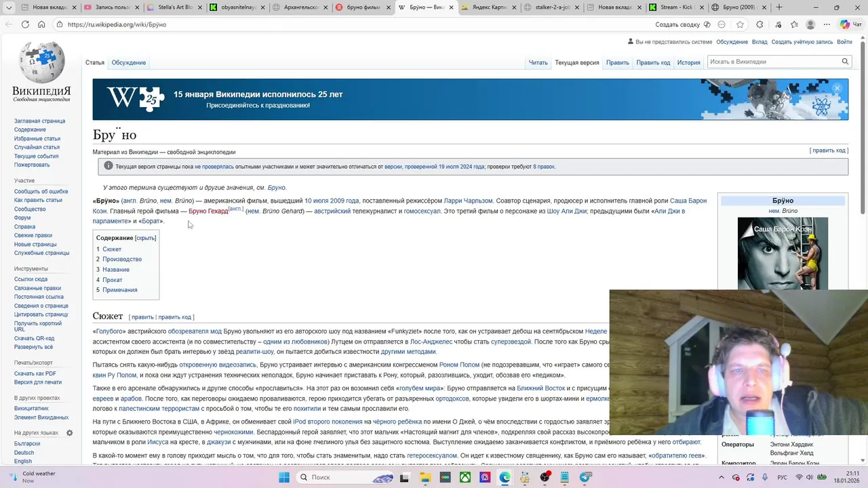Click the Создать учётную запись link

(802, 42)
